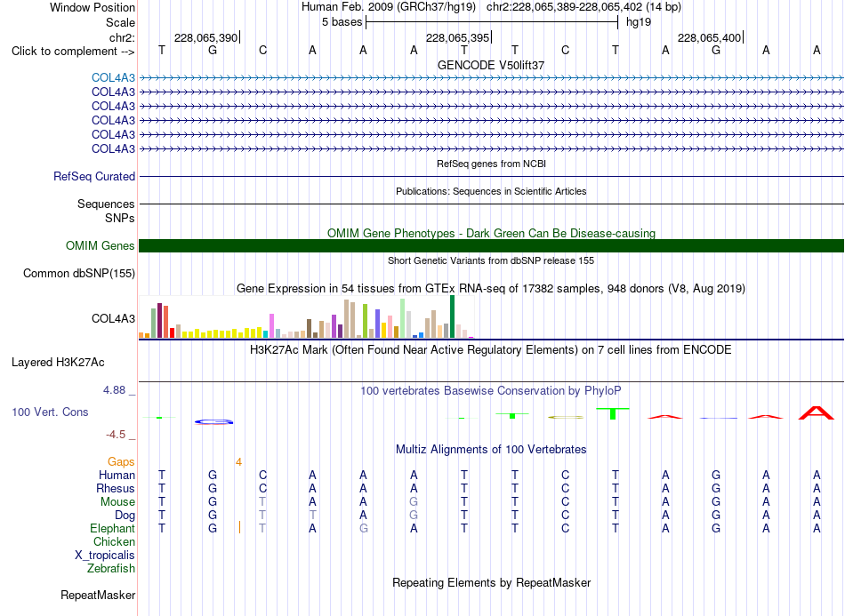Image resolution: width=845 pixels, height=616 pixels.
Task: Select the Human alignment row label
Action: click(x=117, y=475)
